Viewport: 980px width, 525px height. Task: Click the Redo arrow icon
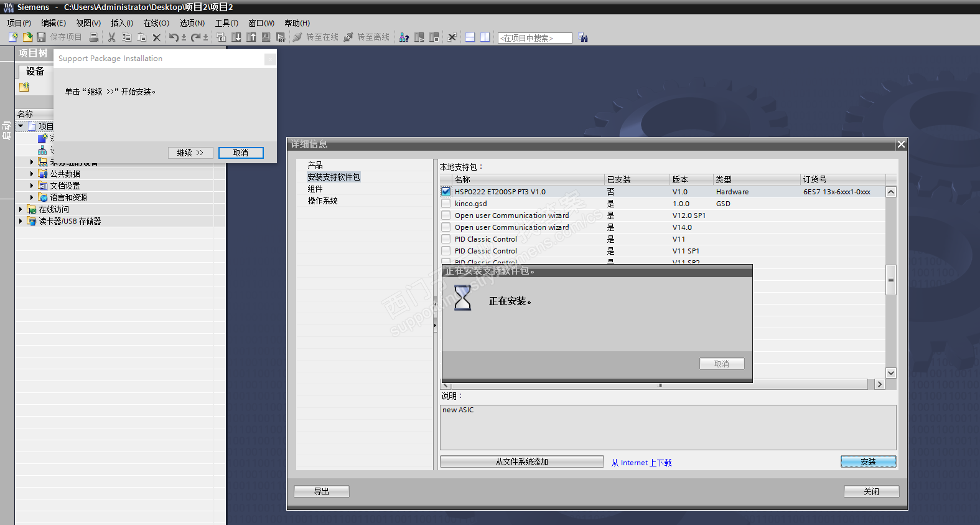(195, 37)
